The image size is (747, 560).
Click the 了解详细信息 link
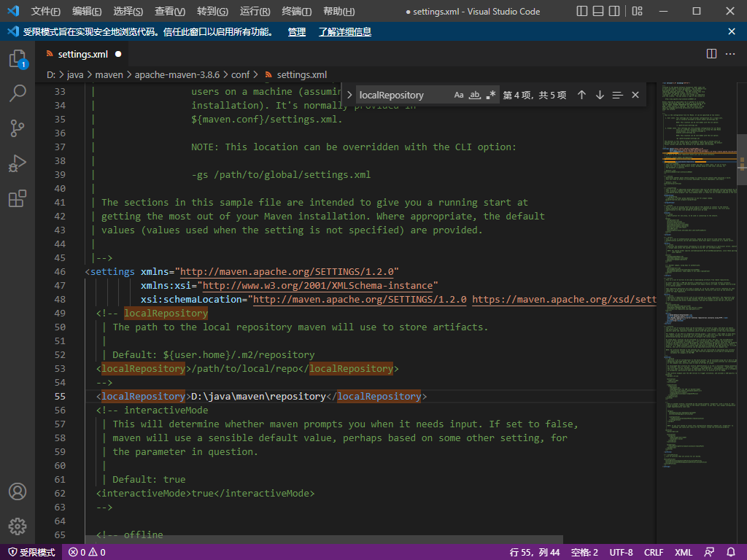(345, 32)
